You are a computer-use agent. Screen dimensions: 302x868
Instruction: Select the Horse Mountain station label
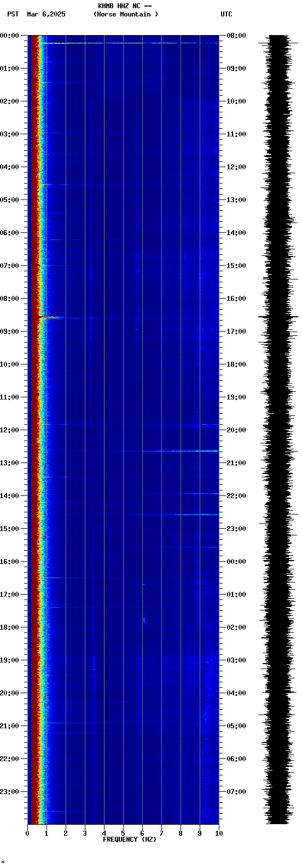pos(126,14)
